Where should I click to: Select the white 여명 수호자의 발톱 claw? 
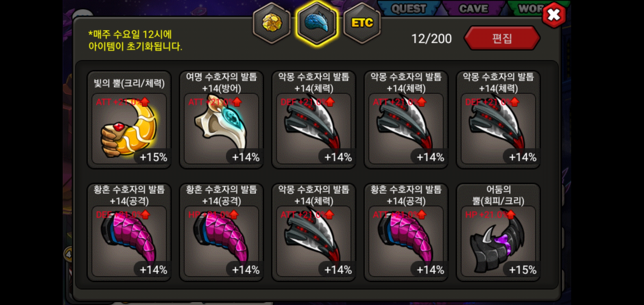[221, 120]
